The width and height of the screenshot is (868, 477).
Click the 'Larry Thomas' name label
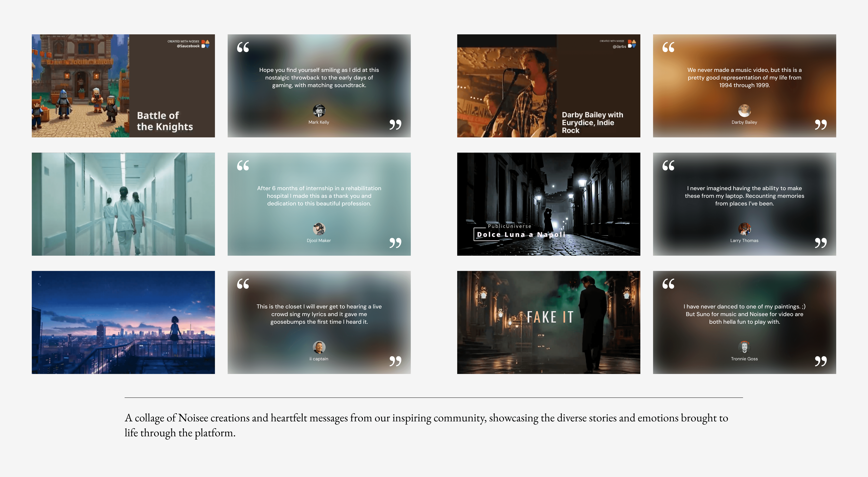[744, 241]
